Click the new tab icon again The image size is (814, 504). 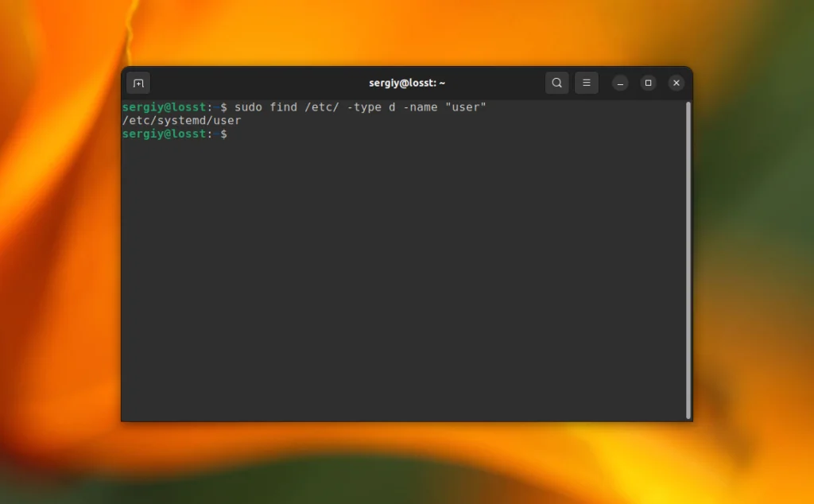(x=139, y=83)
